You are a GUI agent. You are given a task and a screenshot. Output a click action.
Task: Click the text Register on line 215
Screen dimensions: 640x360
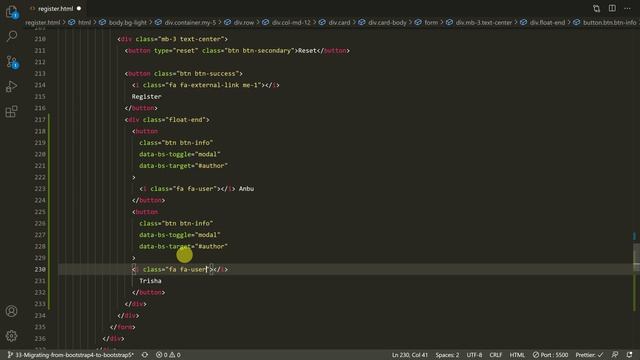147,97
